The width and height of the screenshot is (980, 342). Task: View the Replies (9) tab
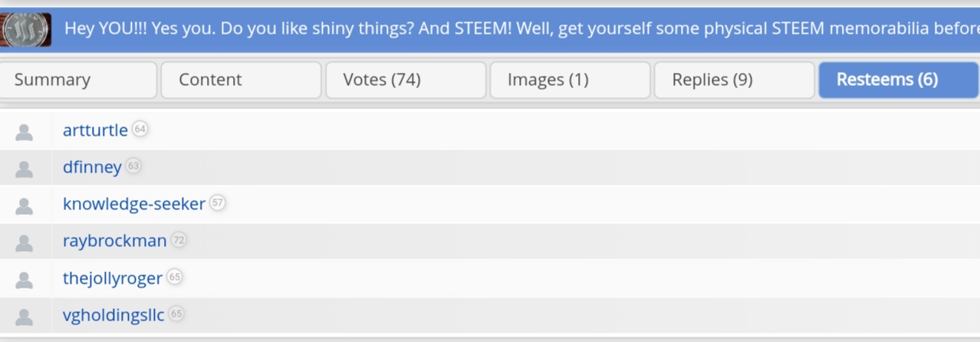(x=734, y=80)
